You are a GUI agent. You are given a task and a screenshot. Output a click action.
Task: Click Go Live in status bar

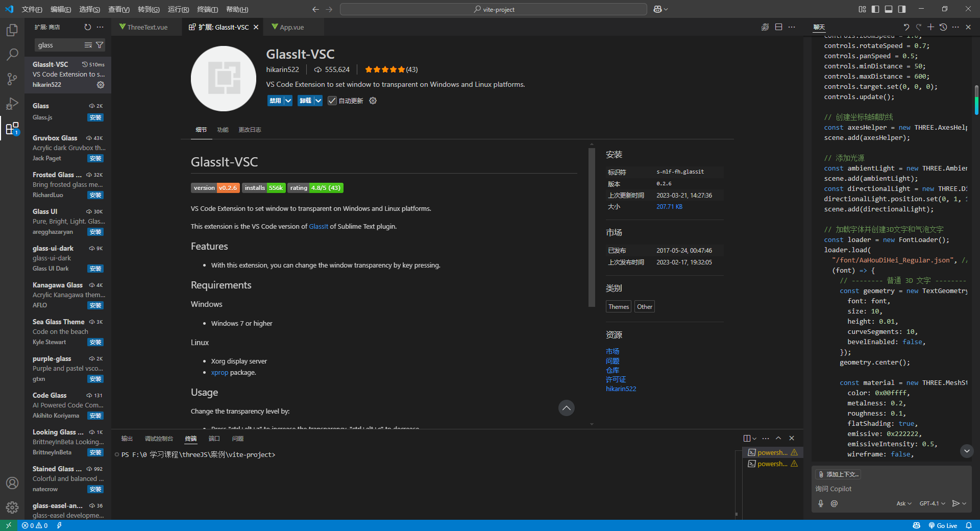point(942,525)
